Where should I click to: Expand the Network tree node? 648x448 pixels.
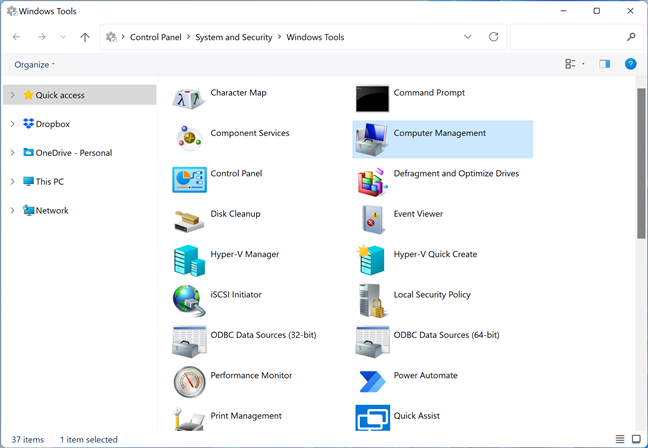[12, 210]
